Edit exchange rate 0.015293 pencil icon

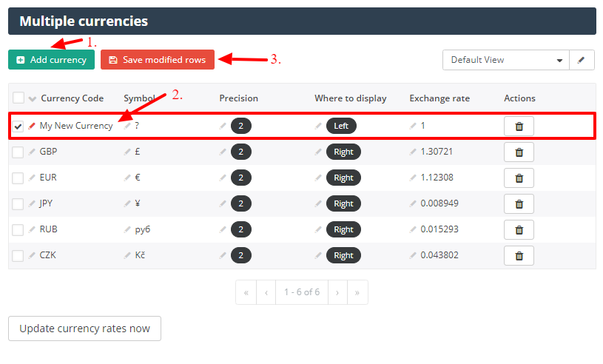(413, 229)
